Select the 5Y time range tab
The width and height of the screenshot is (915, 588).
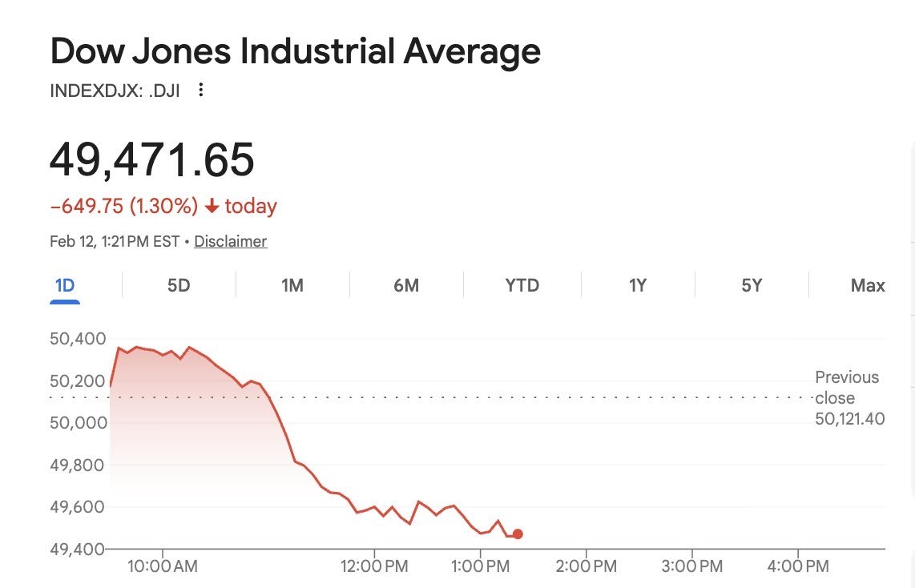751,285
